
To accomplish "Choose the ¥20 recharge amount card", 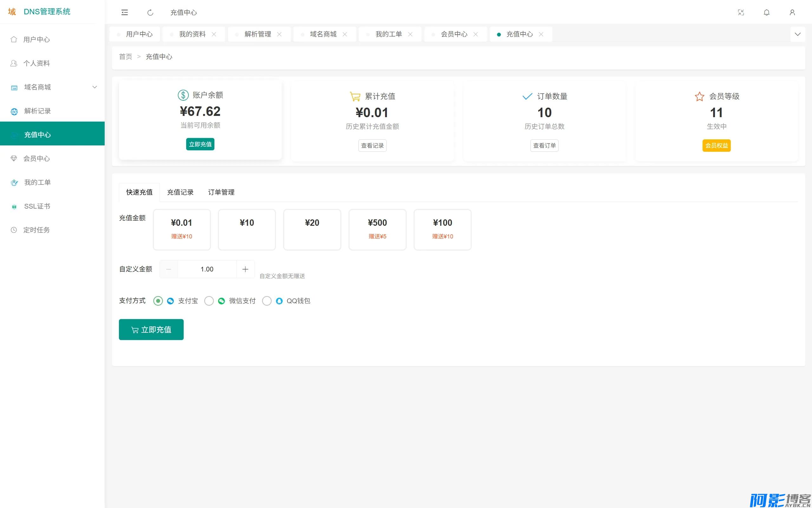I will tap(312, 230).
